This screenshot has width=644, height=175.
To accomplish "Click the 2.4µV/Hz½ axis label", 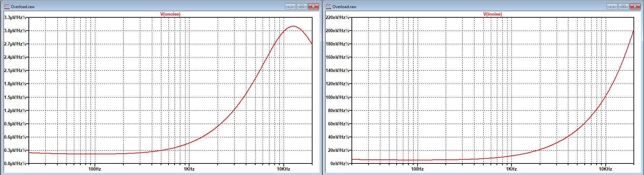I will 15,57.
